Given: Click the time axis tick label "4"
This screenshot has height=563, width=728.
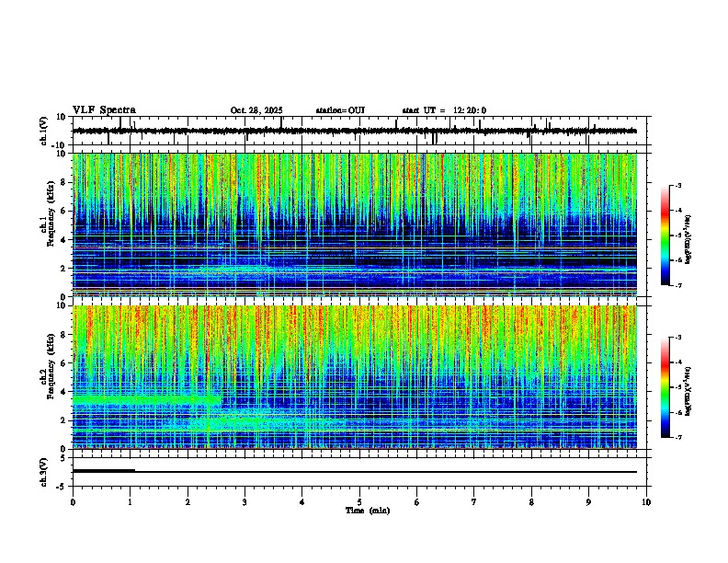Looking at the screenshot, I should 302,502.
